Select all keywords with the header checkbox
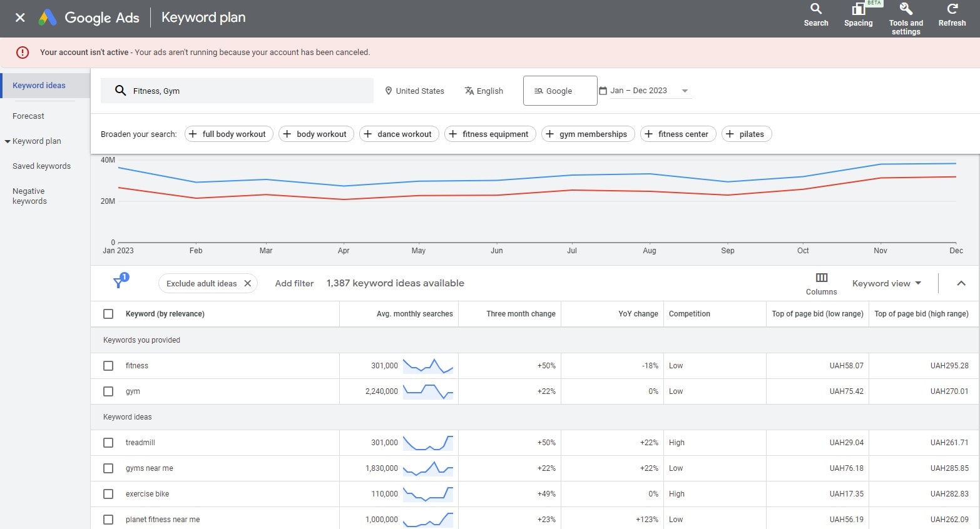The height and width of the screenshot is (529, 980). point(108,314)
